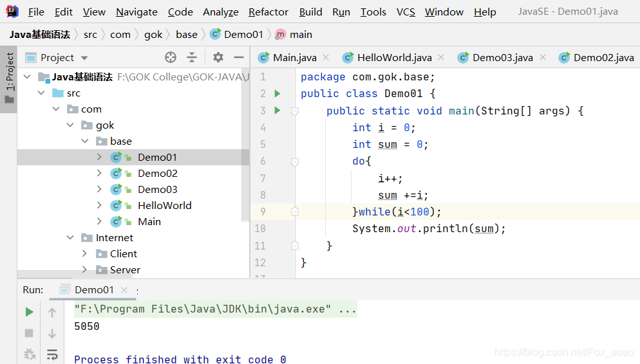Screen dimensions: 640x364
Task: Close the Demo01 run tab
Action: click(124, 290)
